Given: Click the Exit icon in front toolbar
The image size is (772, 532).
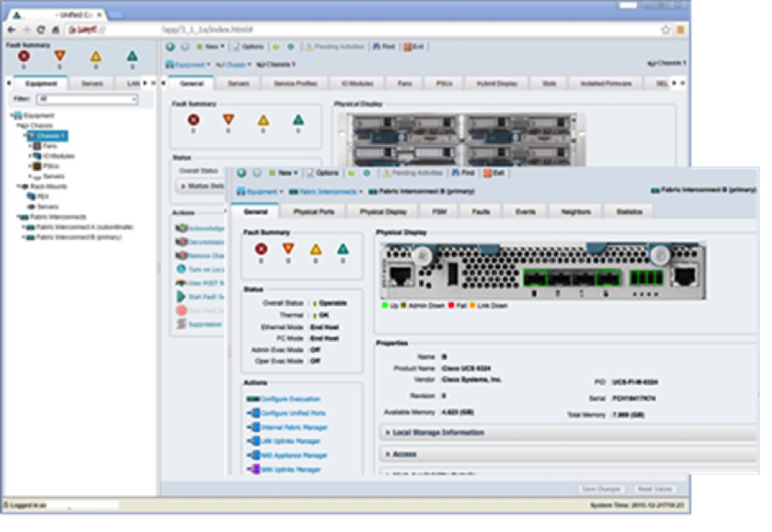Looking at the screenshot, I should pyautogui.click(x=487, y=172).
